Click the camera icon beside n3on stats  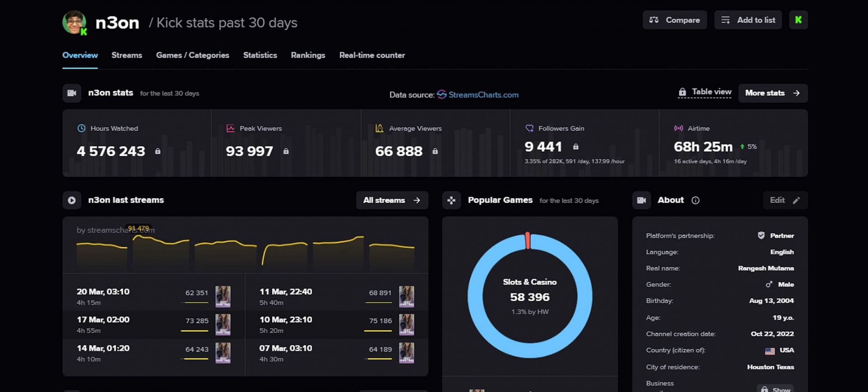pyautogui.click(x=72, y=93)
